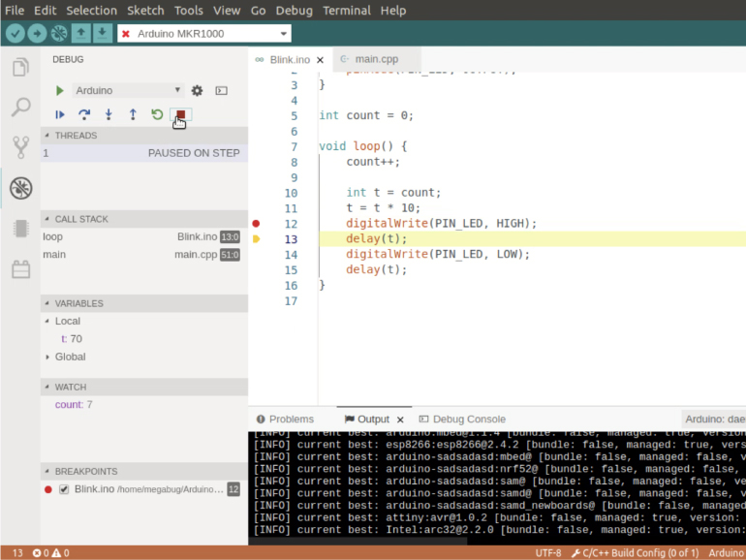This screenshot has width=746, height=560.
Task: Open the Selection menu
Action: pos(91,10)
